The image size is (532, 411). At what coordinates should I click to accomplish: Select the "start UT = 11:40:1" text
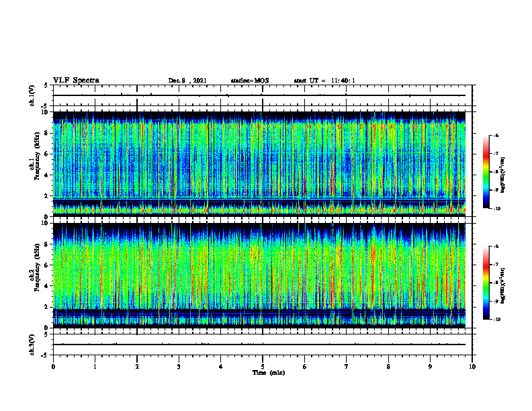(x=324, y=81)
